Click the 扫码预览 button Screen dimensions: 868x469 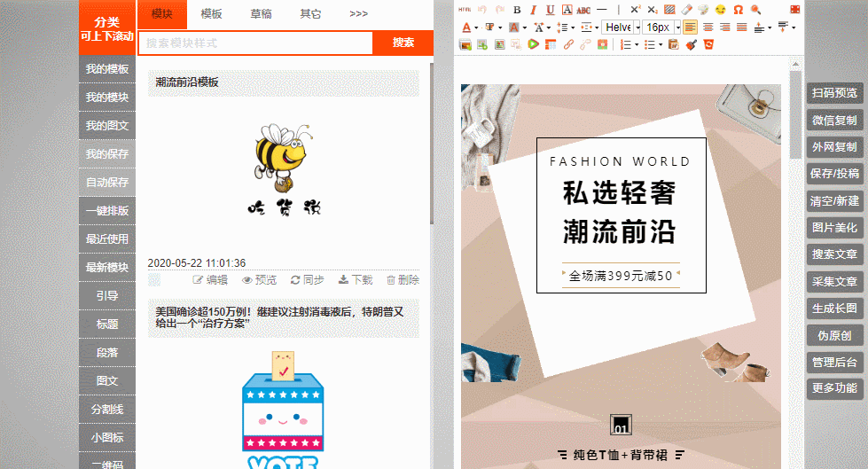834,93
